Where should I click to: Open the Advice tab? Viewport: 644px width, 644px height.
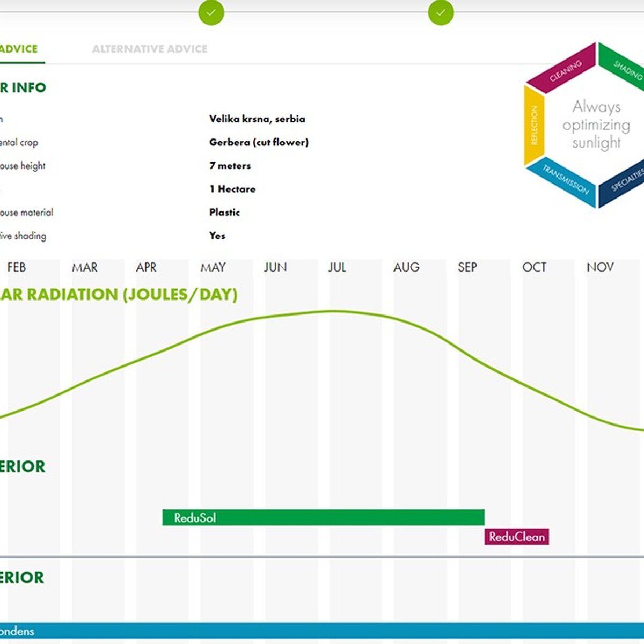(x=19, y=49)
